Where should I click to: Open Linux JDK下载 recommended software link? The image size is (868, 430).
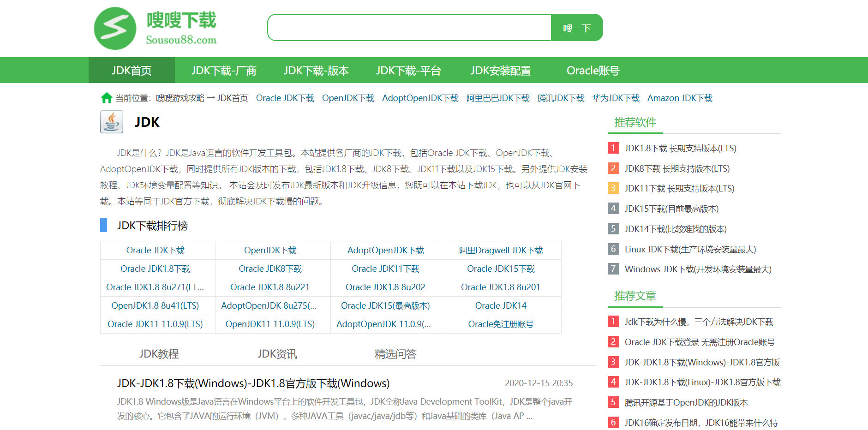[690, 249]
